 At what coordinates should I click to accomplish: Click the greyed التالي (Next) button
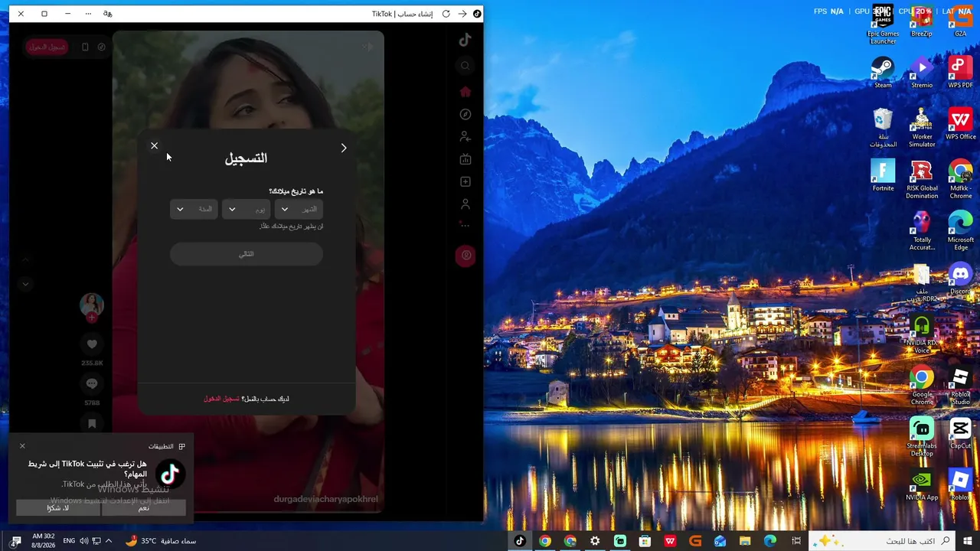click(x=247, y=254)
